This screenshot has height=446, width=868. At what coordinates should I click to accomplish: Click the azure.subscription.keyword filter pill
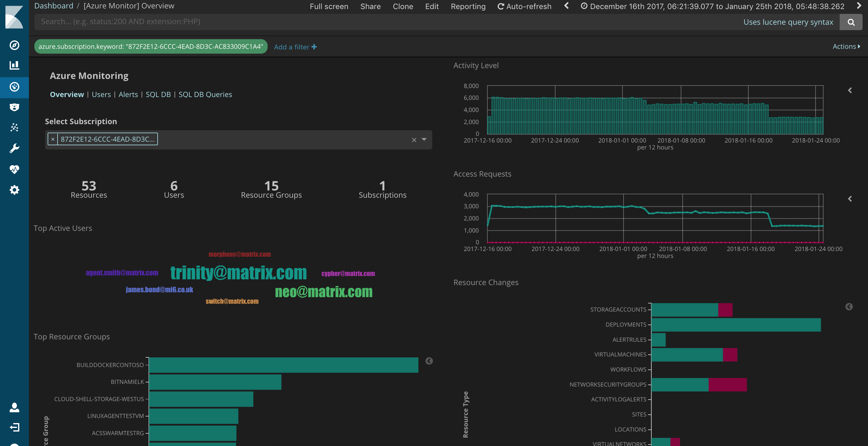pyautogui.click(x=151, y=46)
